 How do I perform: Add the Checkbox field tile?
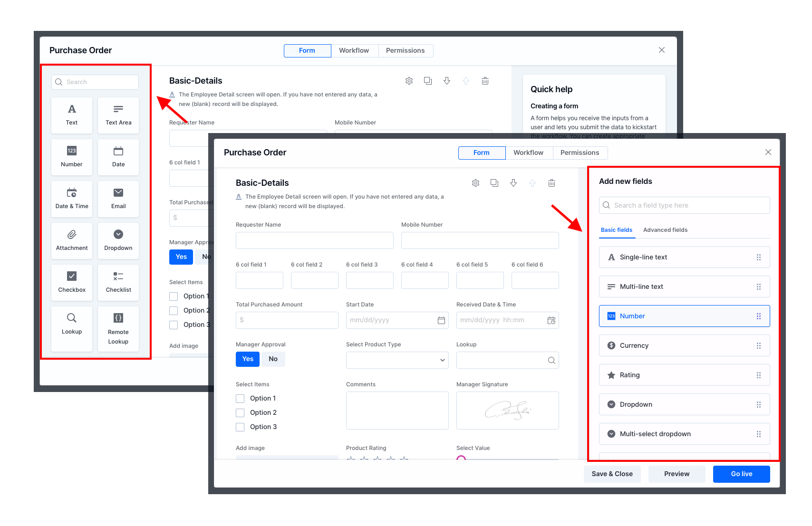tap(72, 283)
